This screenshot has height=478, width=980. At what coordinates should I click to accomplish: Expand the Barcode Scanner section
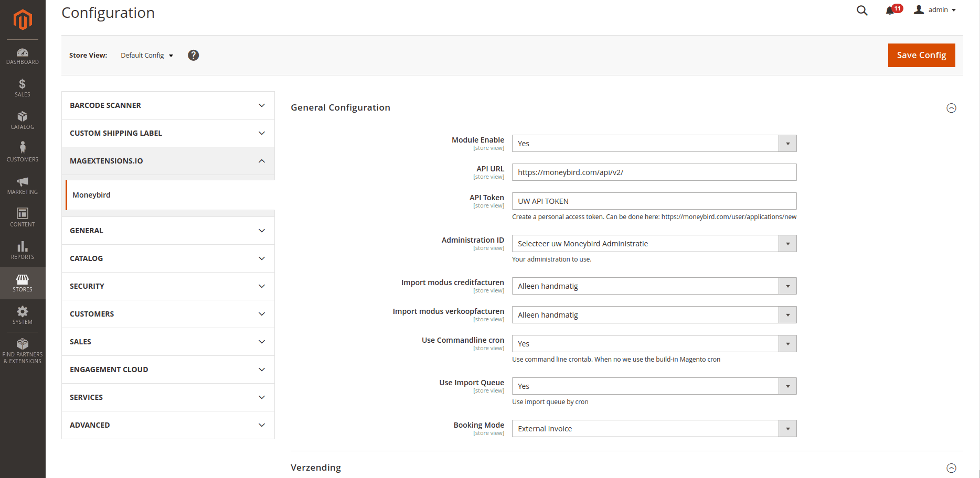[x=168, y=105]
